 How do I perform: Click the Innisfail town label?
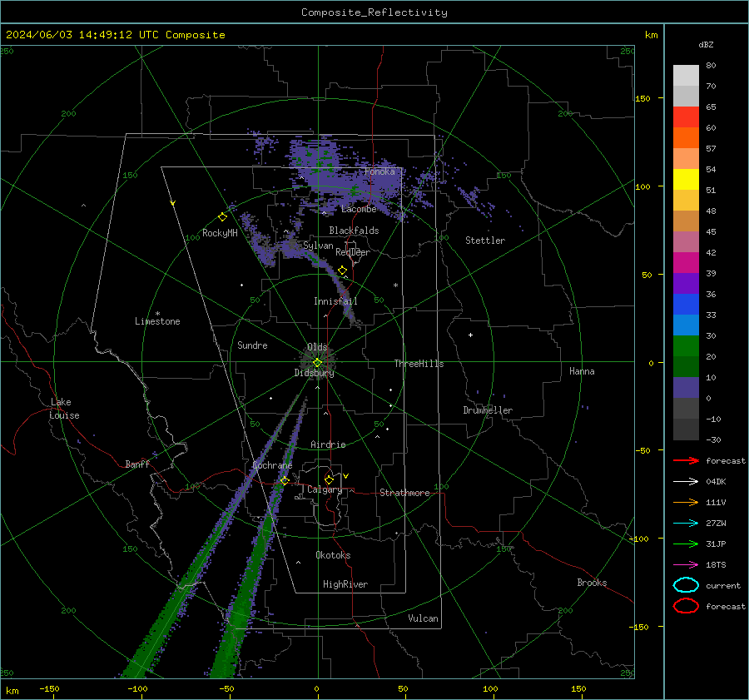click(335, 301)
